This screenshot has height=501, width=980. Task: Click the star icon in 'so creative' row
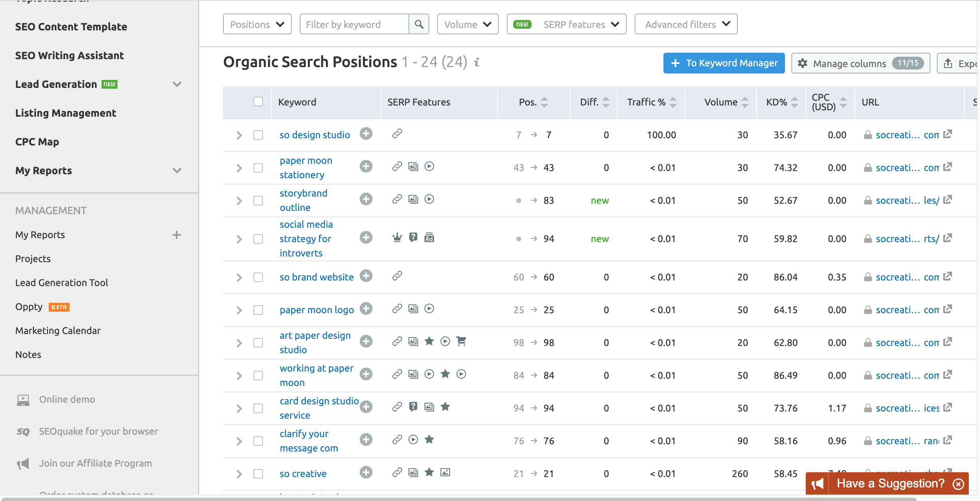click(x=429, y=472)
